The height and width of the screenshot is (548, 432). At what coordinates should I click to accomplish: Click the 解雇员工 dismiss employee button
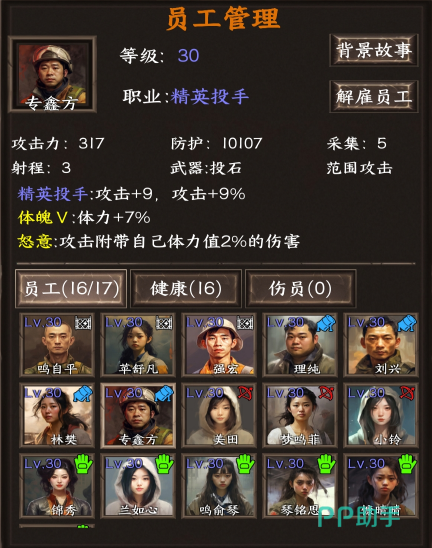click(374, 96)
